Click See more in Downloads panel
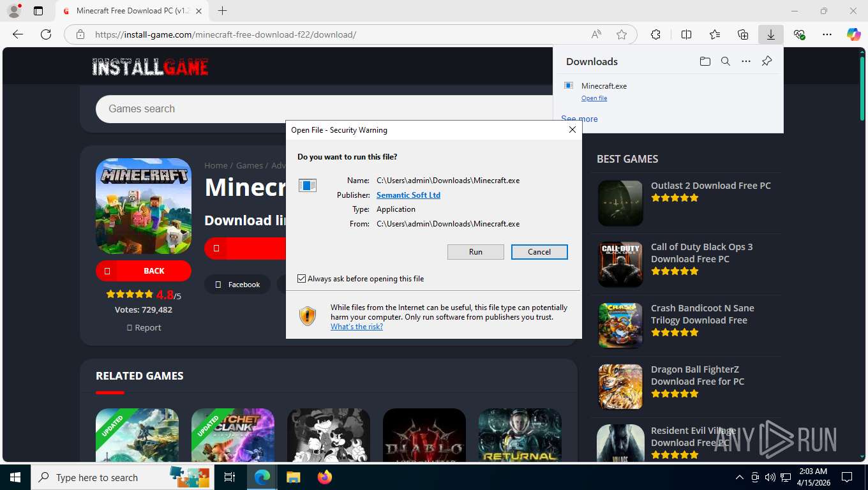This screenshot has width=868, height=490. 580,119
